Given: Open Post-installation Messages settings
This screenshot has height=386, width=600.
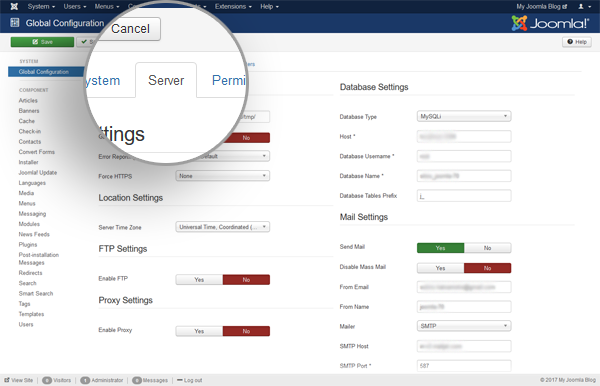Looking at the screenshot, I should click(x=39, y=259).
